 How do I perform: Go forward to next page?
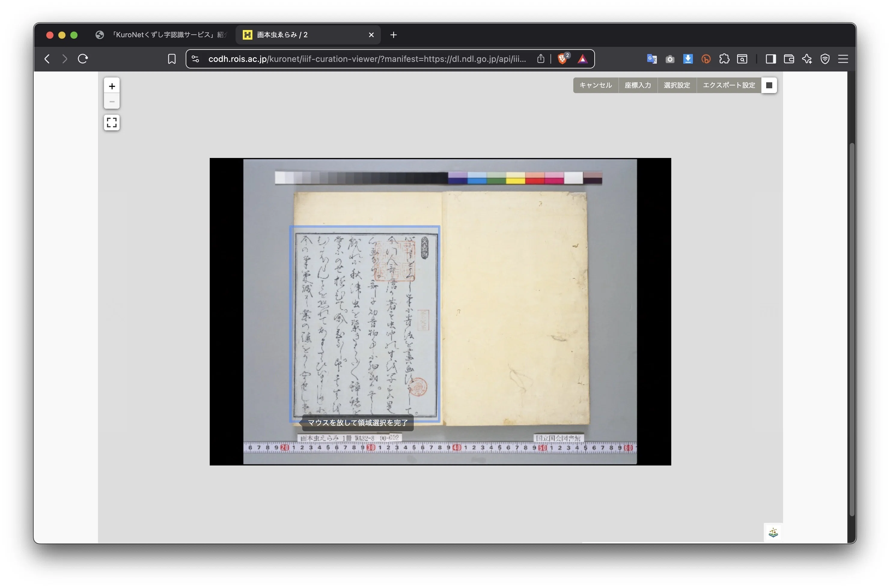(65, 59)
